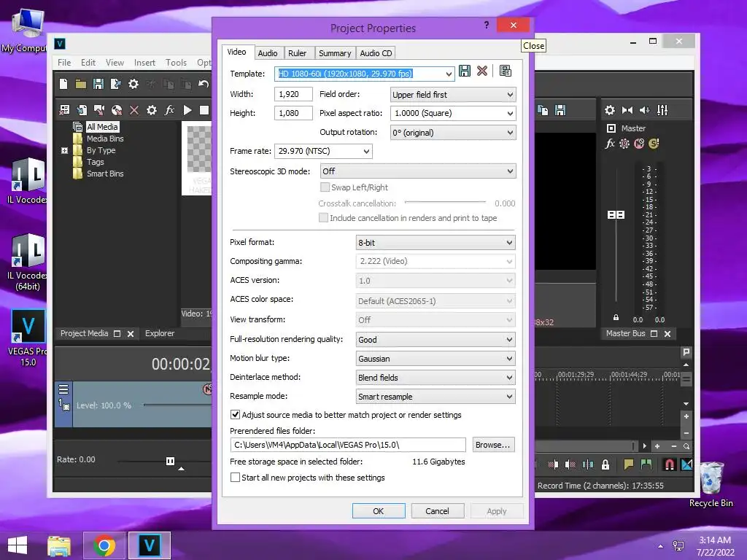This screenshot has height=560, width=747.
Task: Confirm Project Properties with OK
Action: (x=379, y=511)
